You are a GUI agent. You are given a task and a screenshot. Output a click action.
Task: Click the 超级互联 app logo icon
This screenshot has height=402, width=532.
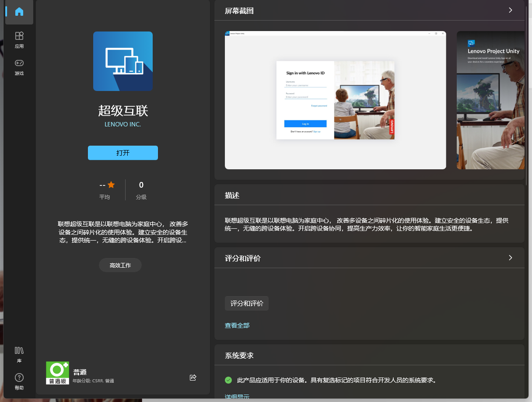[123, 61]
